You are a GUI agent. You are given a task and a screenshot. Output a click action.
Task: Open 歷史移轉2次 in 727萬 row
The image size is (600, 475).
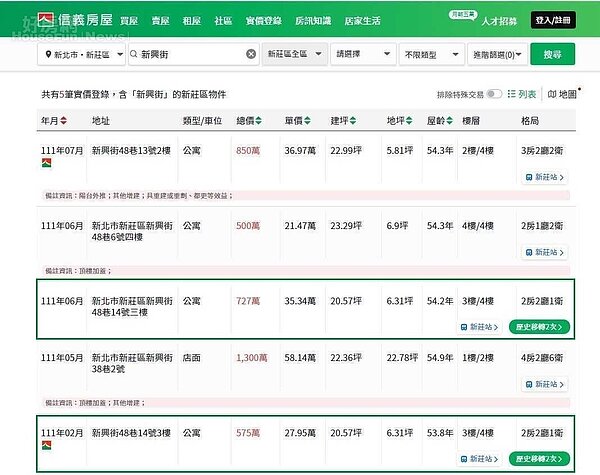coord(539,327)
